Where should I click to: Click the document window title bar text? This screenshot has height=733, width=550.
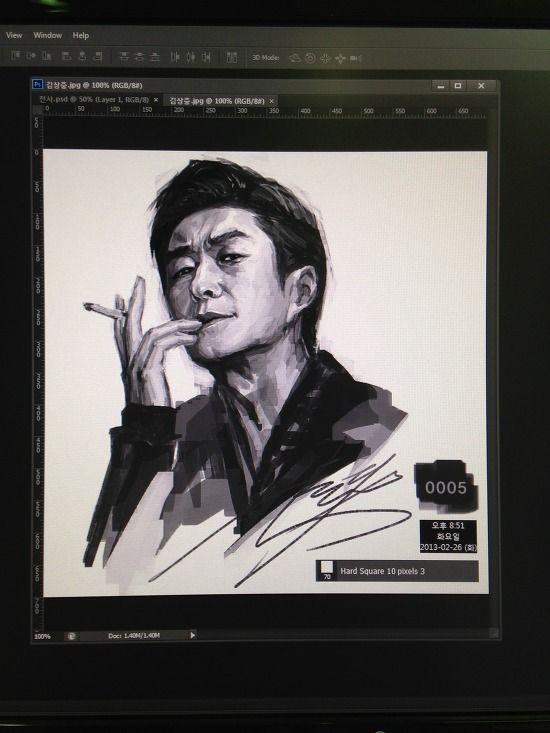(94, 85)
